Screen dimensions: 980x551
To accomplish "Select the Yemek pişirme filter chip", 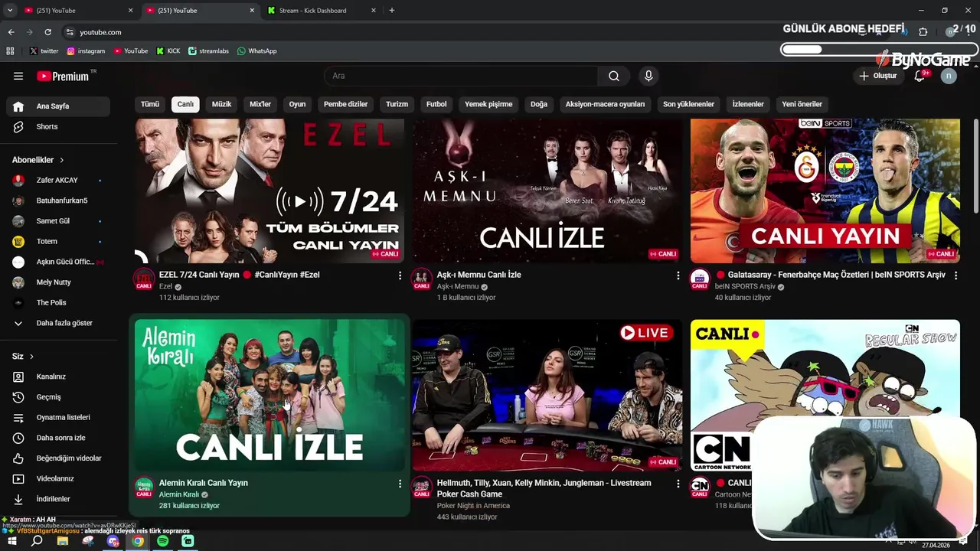I will coord(488,104).
